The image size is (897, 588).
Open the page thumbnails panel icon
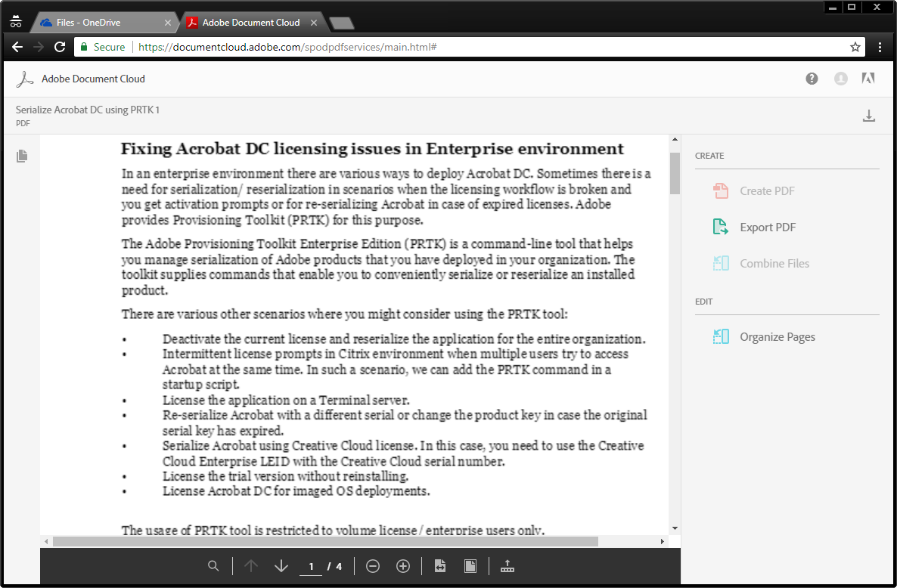(x=22, y=156)
